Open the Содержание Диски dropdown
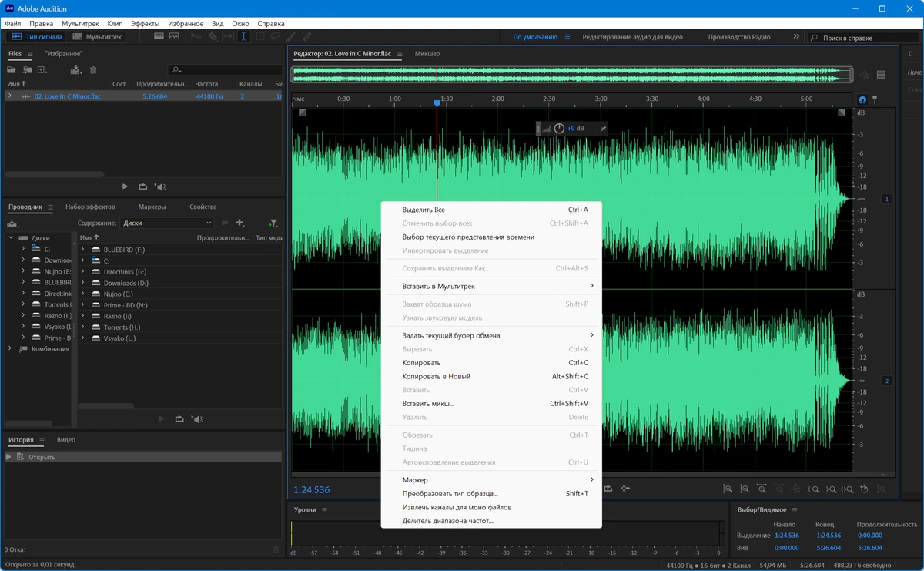 pyautogui.click(x=166, y=223)
